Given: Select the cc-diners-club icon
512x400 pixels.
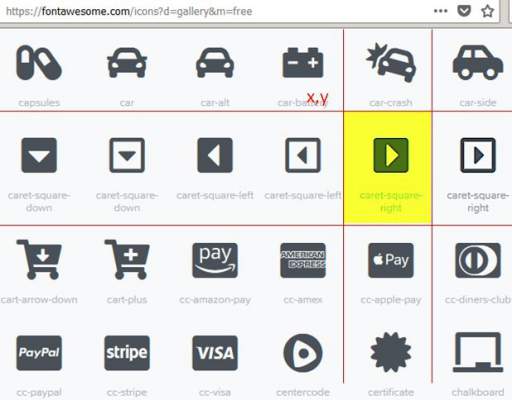Looking at the screenshot, I should (x=478, y=260).
